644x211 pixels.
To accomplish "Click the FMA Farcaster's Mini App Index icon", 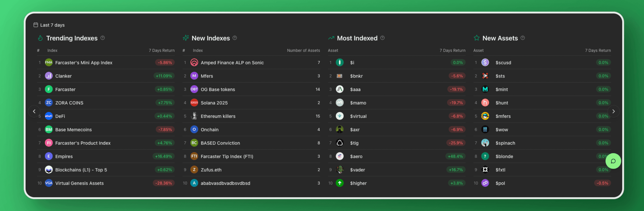I will click(49, 62).
